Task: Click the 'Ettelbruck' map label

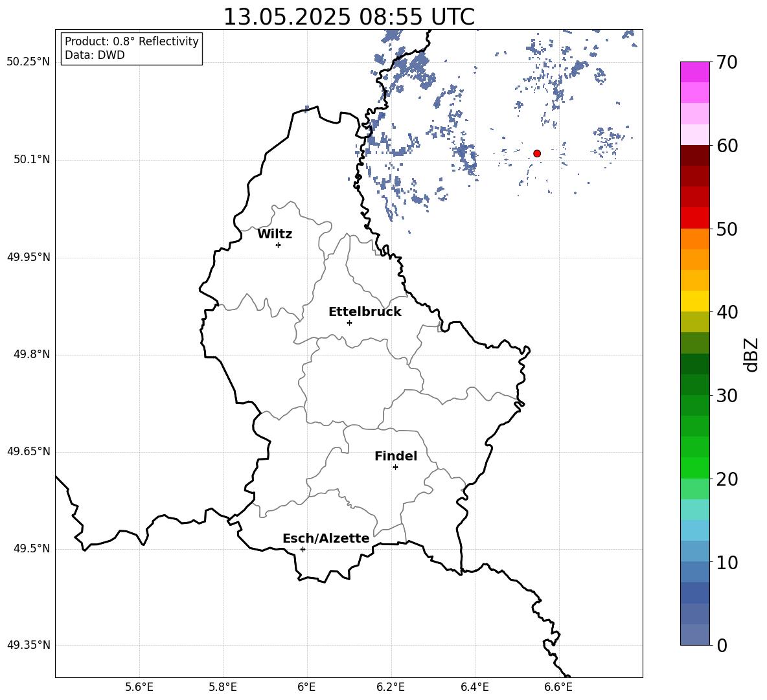Action: tap(365, 312)
